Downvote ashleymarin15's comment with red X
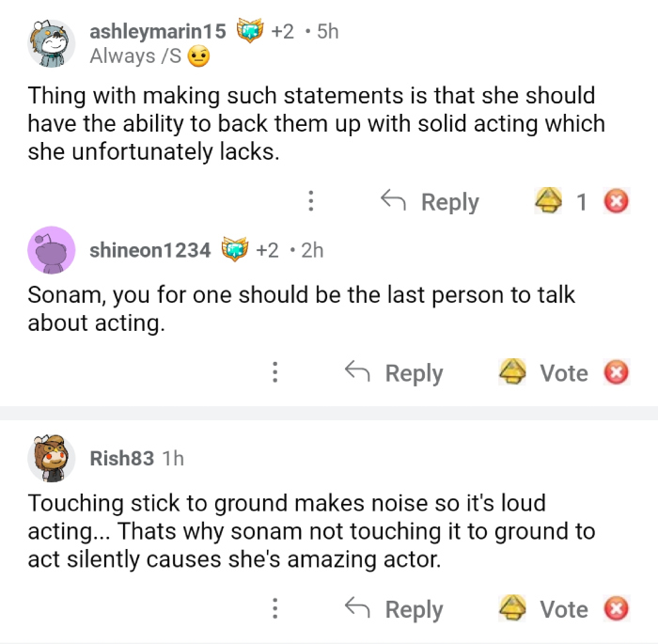The height and width of the screenshot is (644, 658). 616,201
